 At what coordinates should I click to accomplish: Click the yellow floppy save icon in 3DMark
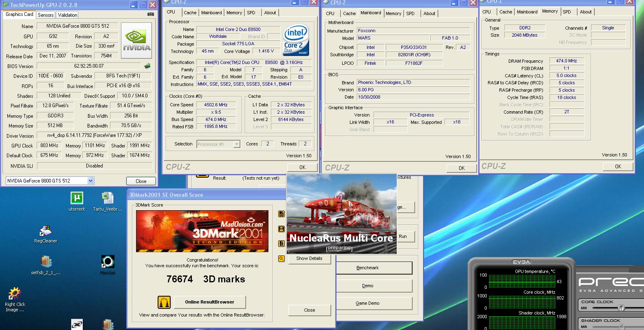[281, 229]
